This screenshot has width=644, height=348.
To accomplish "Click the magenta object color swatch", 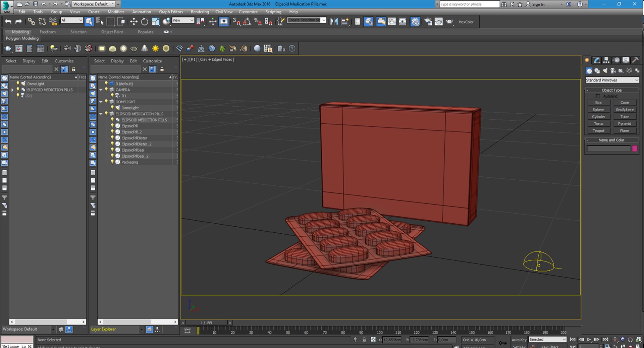I will 635,149.
